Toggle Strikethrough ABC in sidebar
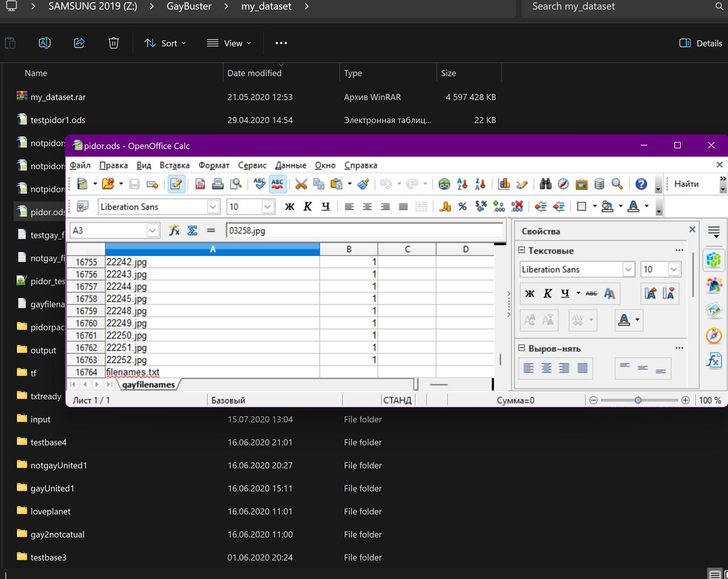 click(591, 294)
